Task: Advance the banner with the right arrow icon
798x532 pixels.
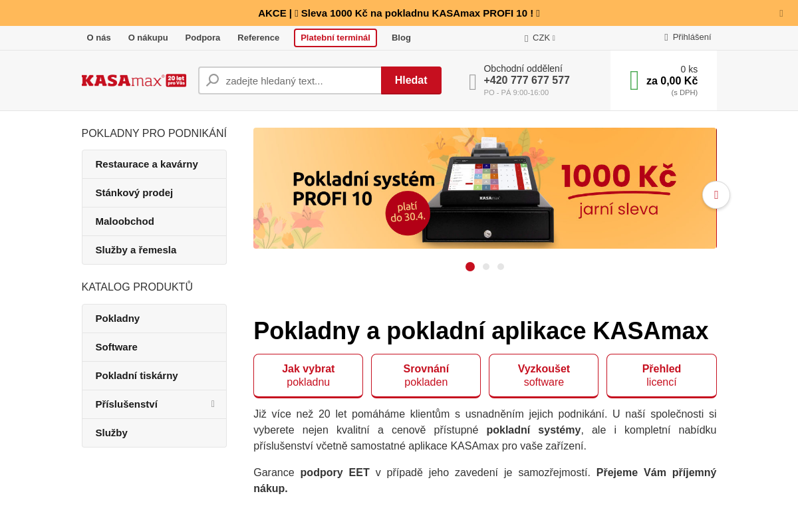Action: pyautogui.click(x=716, y=195)
